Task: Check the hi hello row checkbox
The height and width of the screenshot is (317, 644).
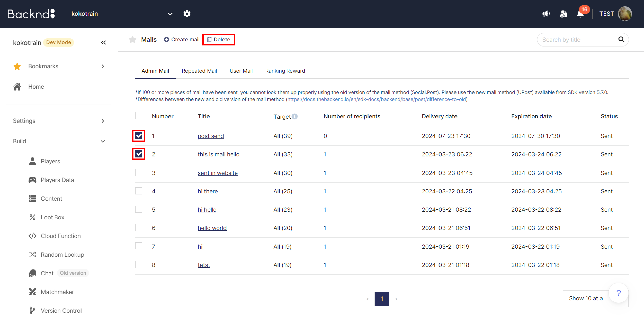Action: click(x=139, y=209)
